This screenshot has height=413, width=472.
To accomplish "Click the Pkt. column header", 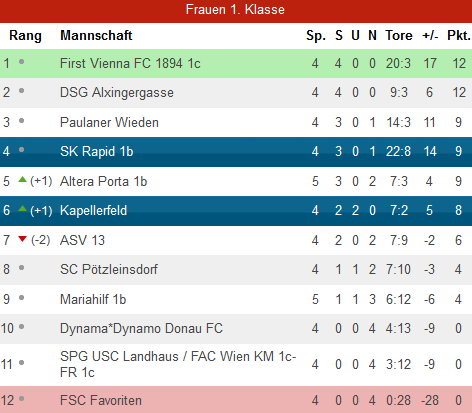I will [459, 35].
